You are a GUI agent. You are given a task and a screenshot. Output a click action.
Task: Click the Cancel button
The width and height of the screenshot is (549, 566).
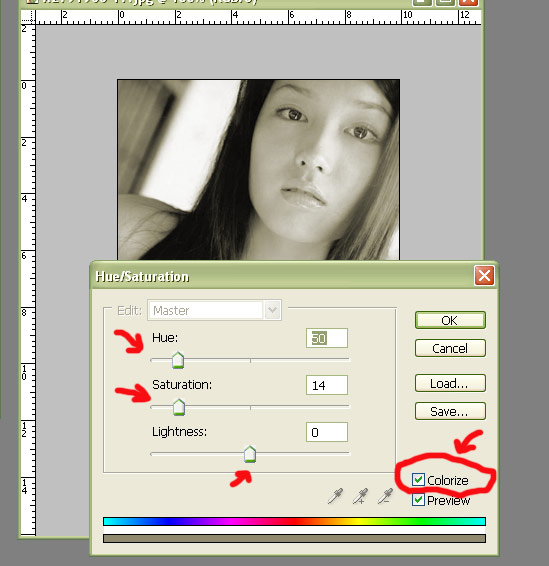tap(450, 348)
